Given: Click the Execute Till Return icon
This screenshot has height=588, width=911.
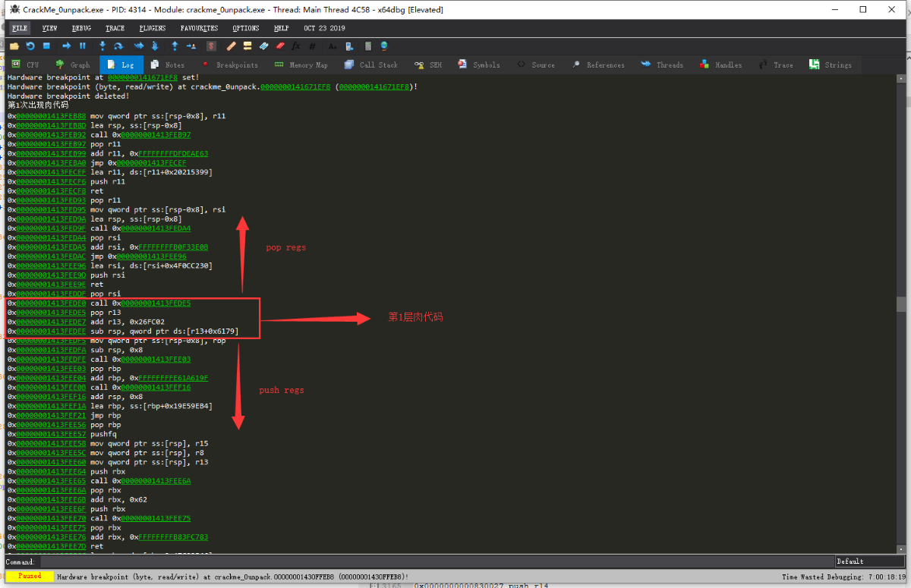Looking at the screenshot, I should 175,46.
